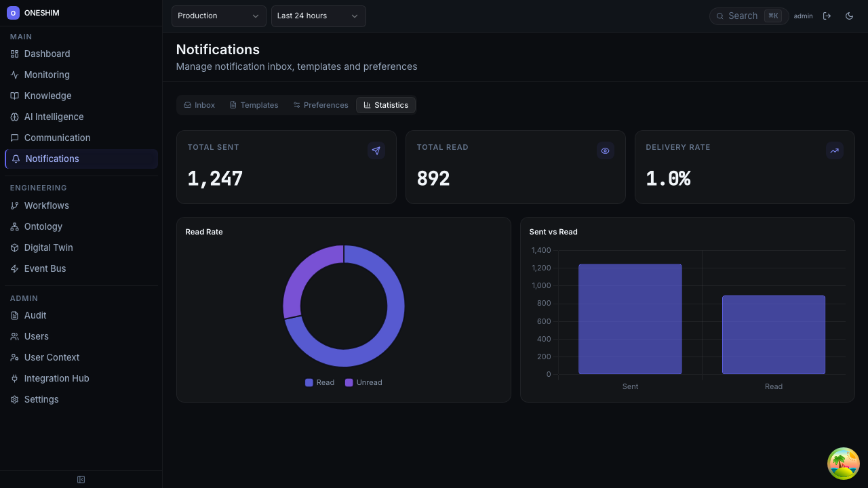This screenshot has width=868, height=488.
Task: Switch to the Templates tab
Action: (254, 105)
